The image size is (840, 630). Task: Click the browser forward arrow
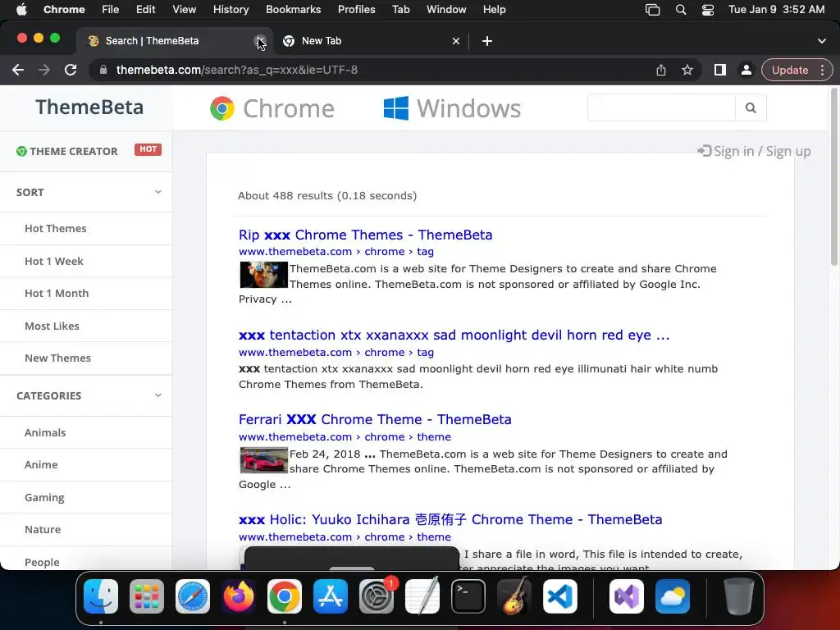coord(44,71)
